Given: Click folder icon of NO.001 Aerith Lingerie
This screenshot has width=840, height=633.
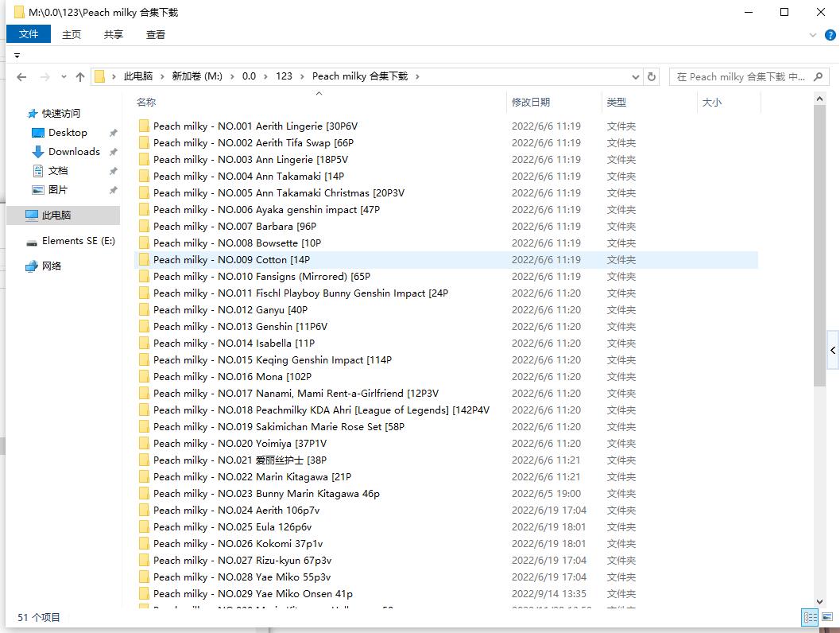Looking at the screenshot, I should click(144, 126).
